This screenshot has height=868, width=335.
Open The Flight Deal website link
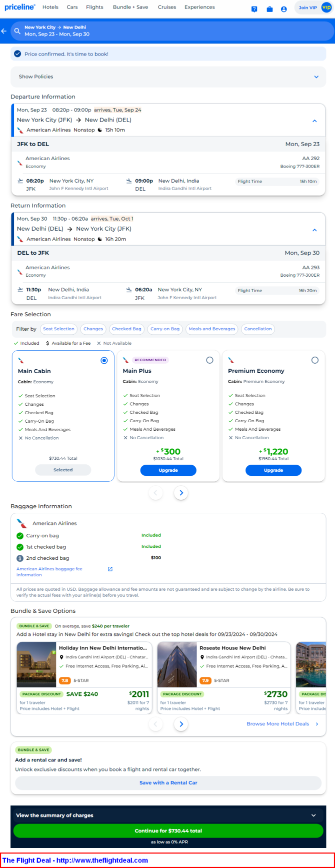coord(75,860)
